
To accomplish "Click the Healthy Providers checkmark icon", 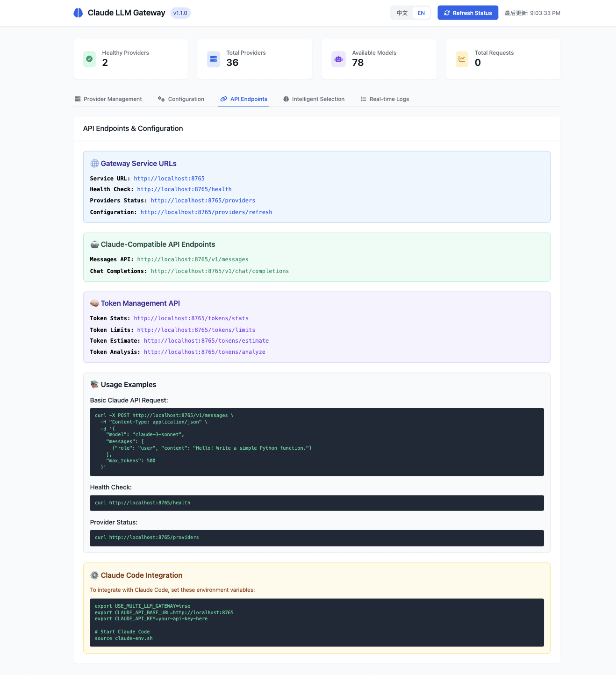I will click(x=89, y=59).
